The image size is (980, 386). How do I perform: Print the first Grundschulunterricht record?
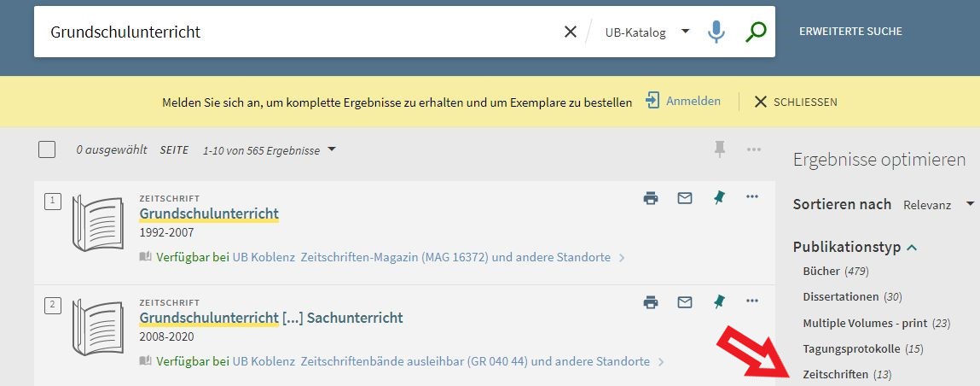click(x=651, y=197)
